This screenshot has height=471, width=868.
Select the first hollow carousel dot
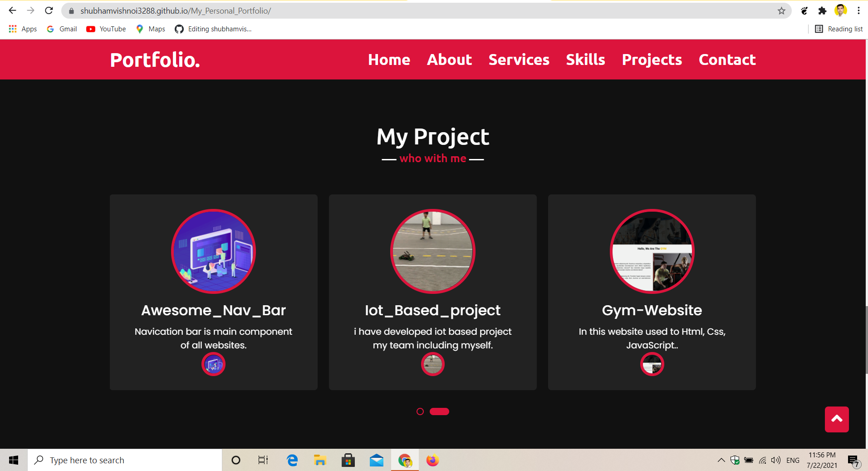pos(420,412)
